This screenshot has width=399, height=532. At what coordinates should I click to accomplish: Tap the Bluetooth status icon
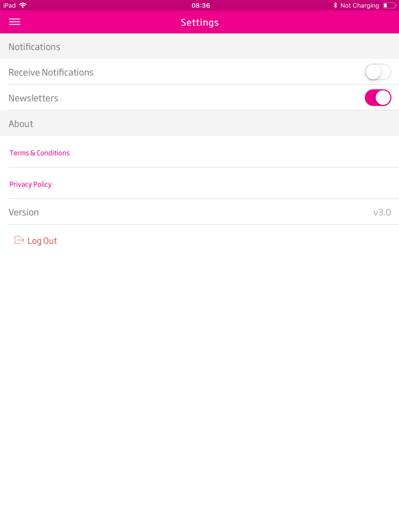(335, 5)
